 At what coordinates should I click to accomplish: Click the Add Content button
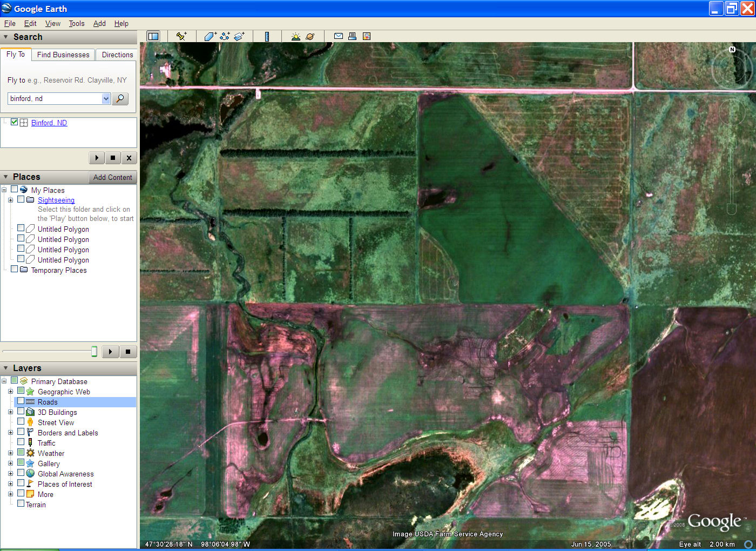pos(112,177)
